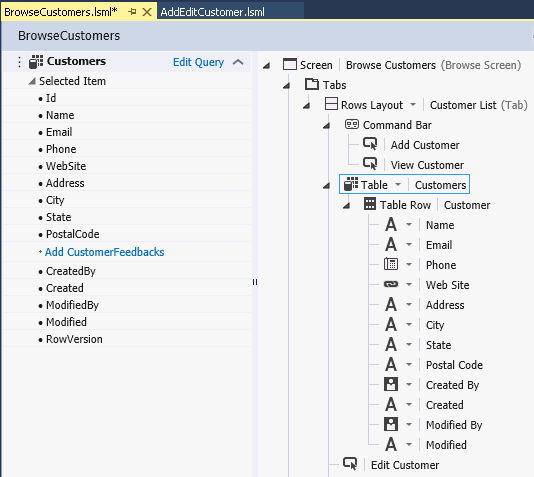This screenshot has width=534, height=477.
Task: Open the Rows Layout control type dropdown
Action: [x=413, y=104]
